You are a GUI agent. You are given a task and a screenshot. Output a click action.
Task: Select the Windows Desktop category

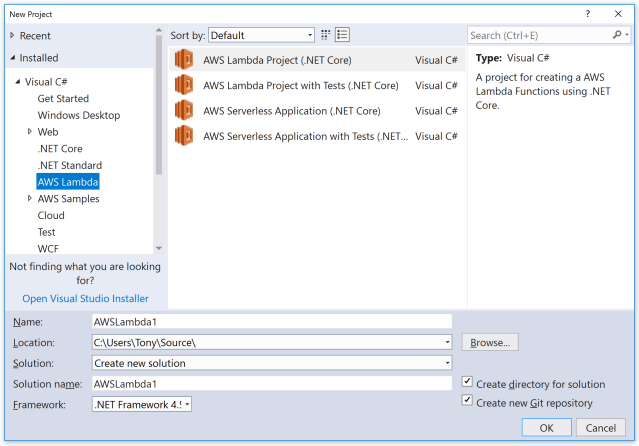click(79, 115)
